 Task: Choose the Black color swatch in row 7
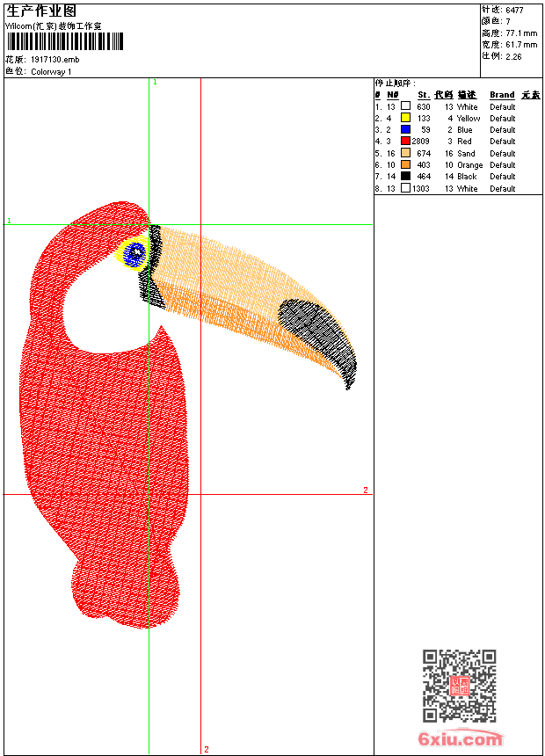click(405, 176)
